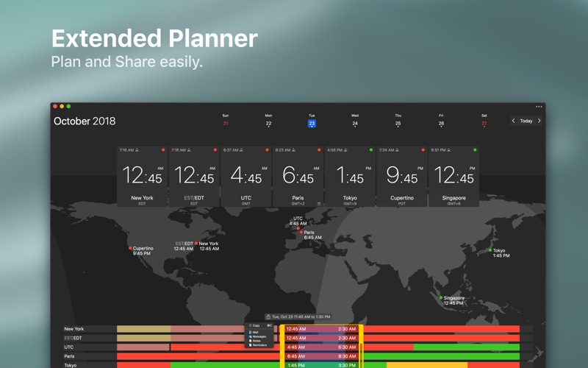The width and height of the screenshot is (588, 368).
Task: Click the Tokyo 1:45 PM clock card
Action: (x=350, y=177)
